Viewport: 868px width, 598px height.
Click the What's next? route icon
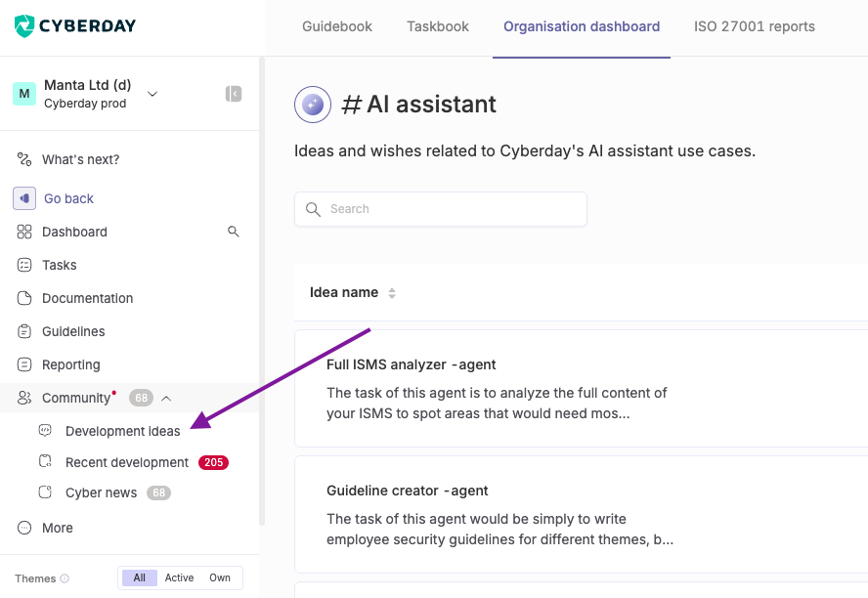pyautogui.click(x=24, y=159)
